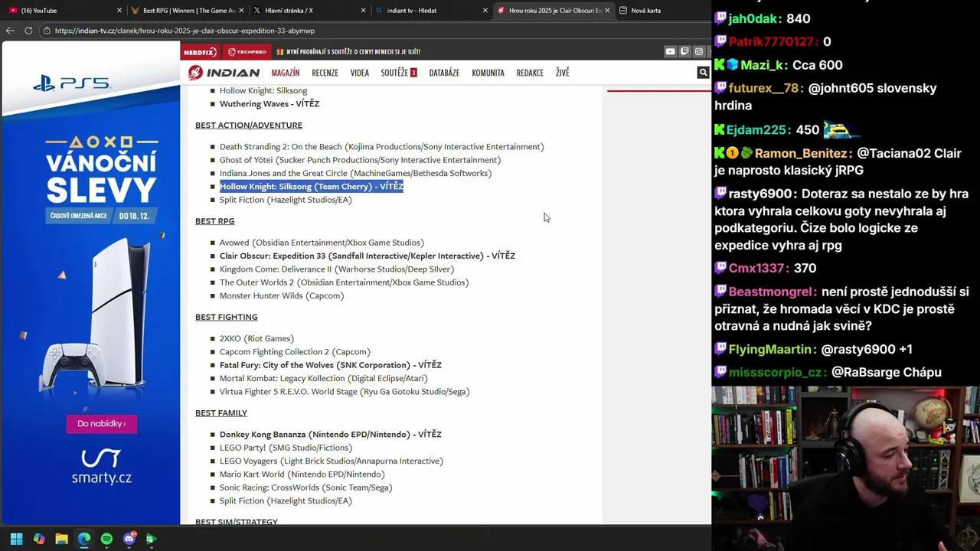The height and width of the screenshot is (551, 980).
Task: Open the Videa section
Action: tap(360, 73)
